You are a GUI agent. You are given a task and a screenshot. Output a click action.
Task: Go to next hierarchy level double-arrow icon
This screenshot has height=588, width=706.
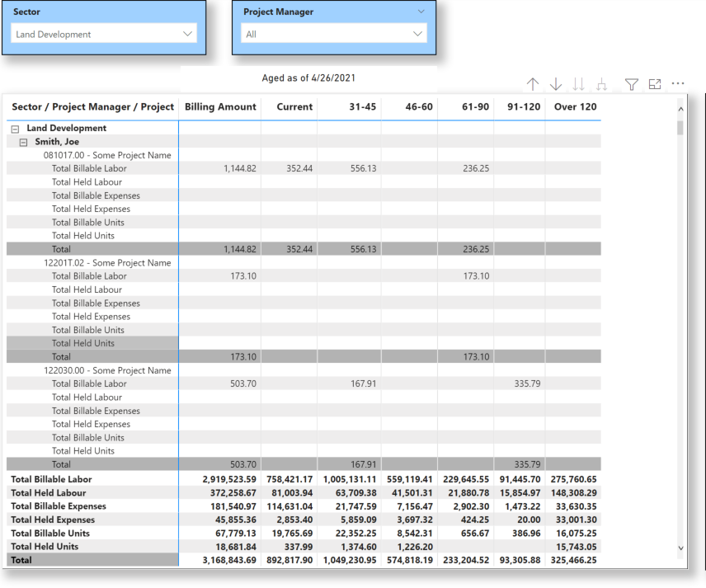point(579,84)
